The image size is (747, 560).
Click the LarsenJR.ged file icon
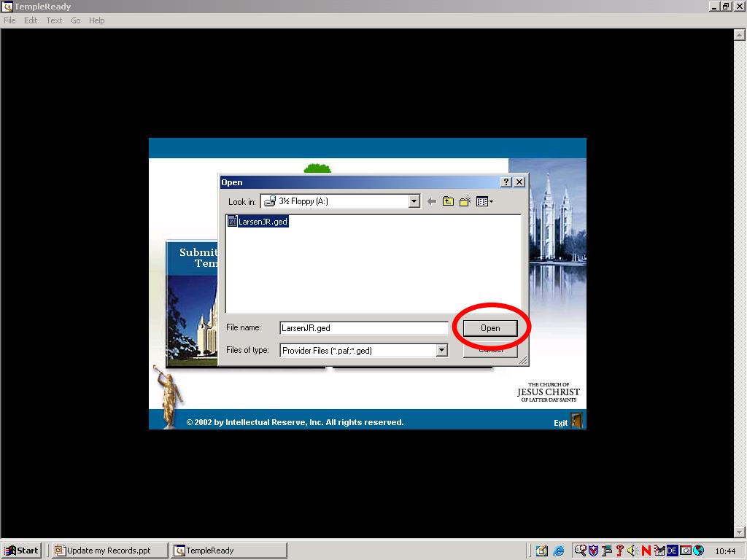[232, 222]
